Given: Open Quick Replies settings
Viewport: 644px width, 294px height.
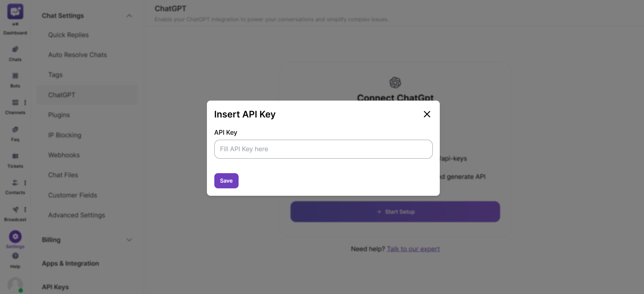Looking at the screenshot, I should 68,35.
